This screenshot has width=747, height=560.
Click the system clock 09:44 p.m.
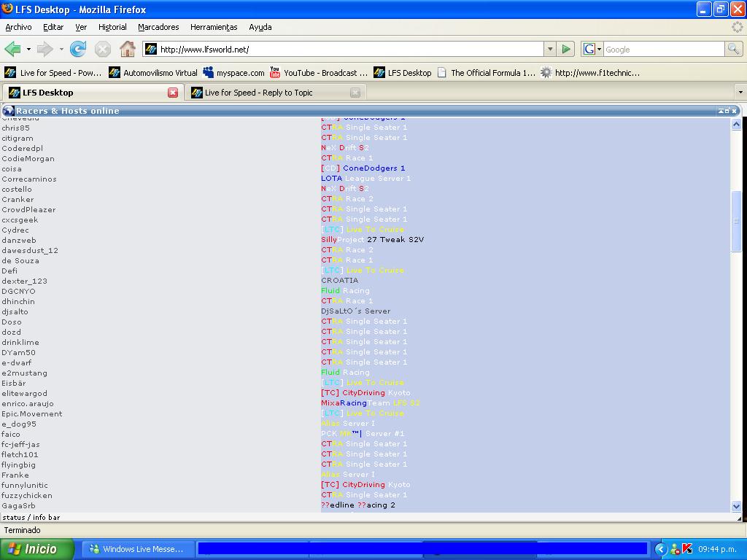click(718, 549)
